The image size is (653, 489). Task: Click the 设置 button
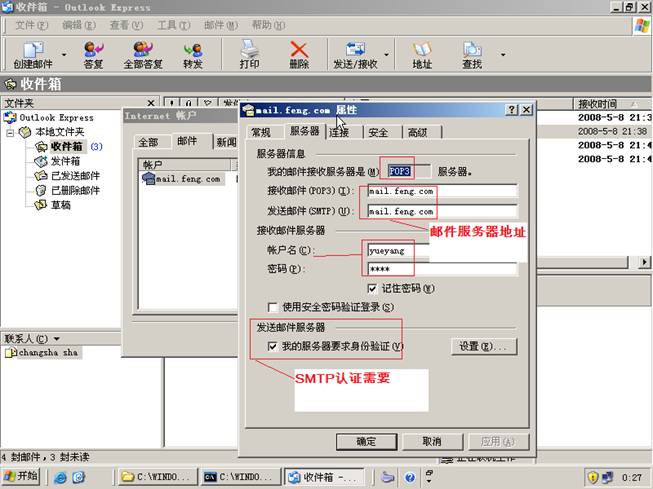pos(485,346)
